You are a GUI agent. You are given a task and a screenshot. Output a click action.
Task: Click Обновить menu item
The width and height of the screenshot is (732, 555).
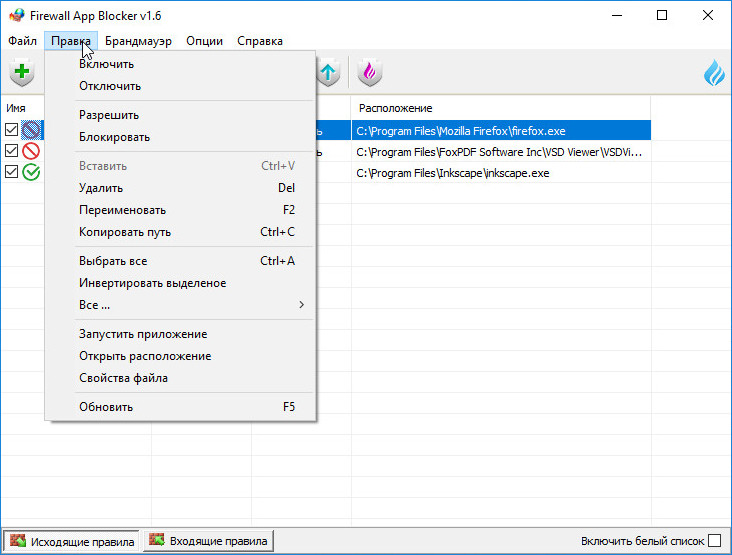click(181, 407)
